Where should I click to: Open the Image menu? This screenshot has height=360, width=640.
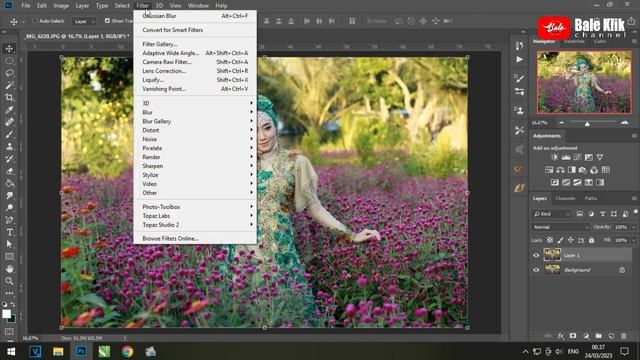61,6
